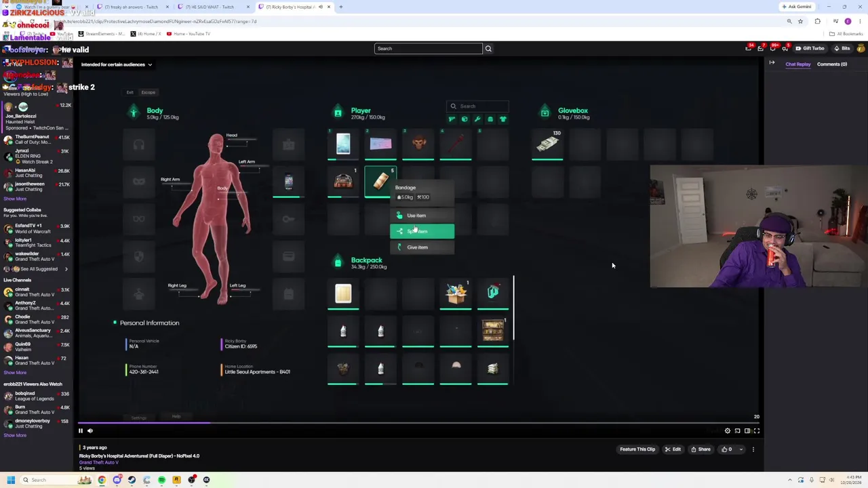
Task: Click the Bandage item slot
Action: pyautogui.click(x=380, y=181)
